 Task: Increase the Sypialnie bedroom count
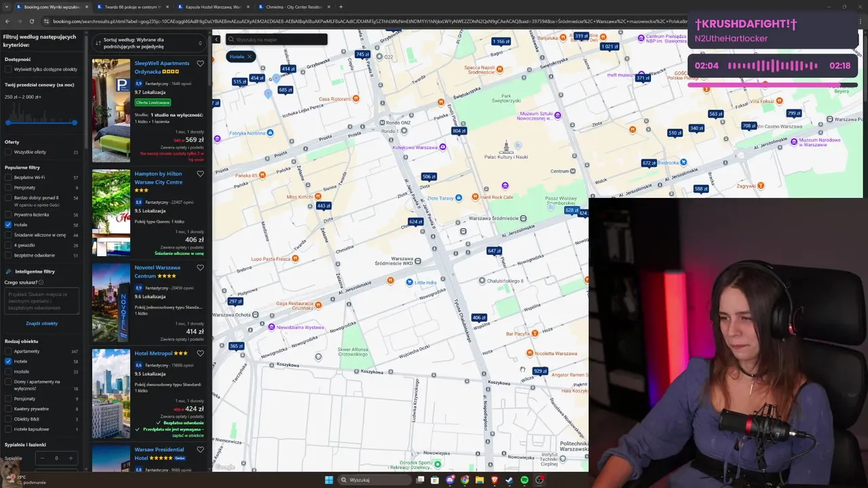(x=71, y=458)
